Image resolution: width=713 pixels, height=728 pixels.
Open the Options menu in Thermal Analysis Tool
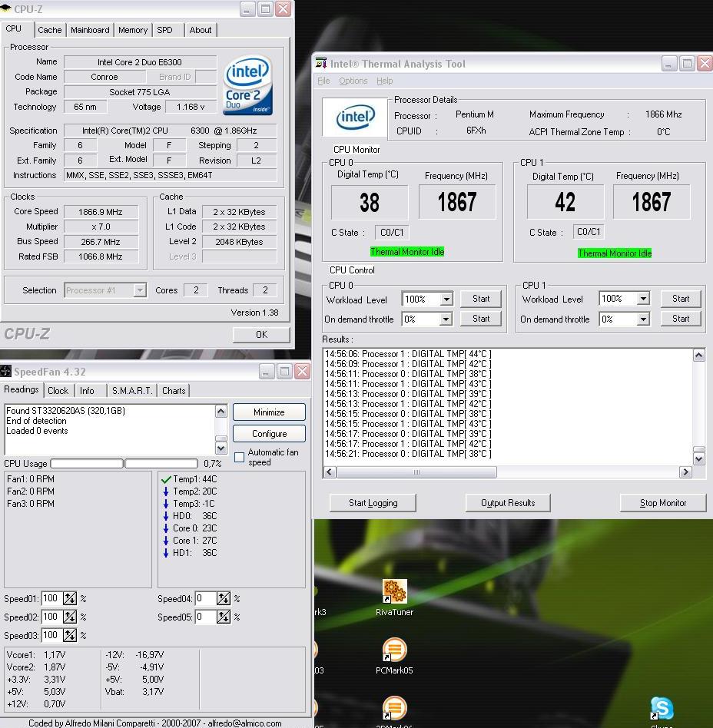point(353,81)
